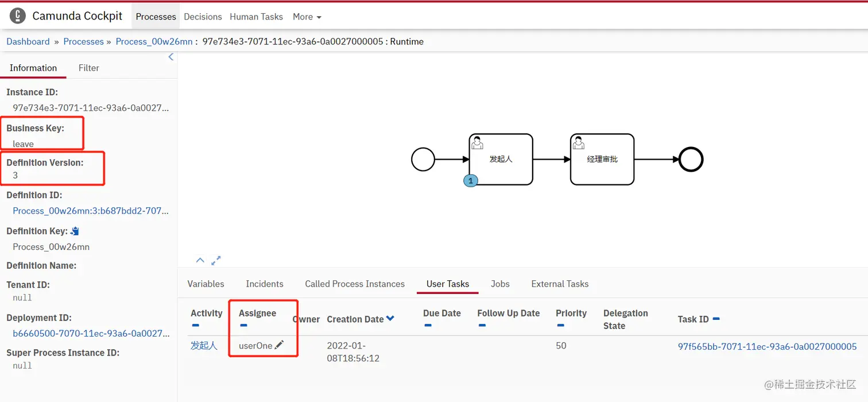The width and height of the screenshot is (868, 402).
Task: Maximize the diagram with expand arrows icon
Action: pos(216,260)
